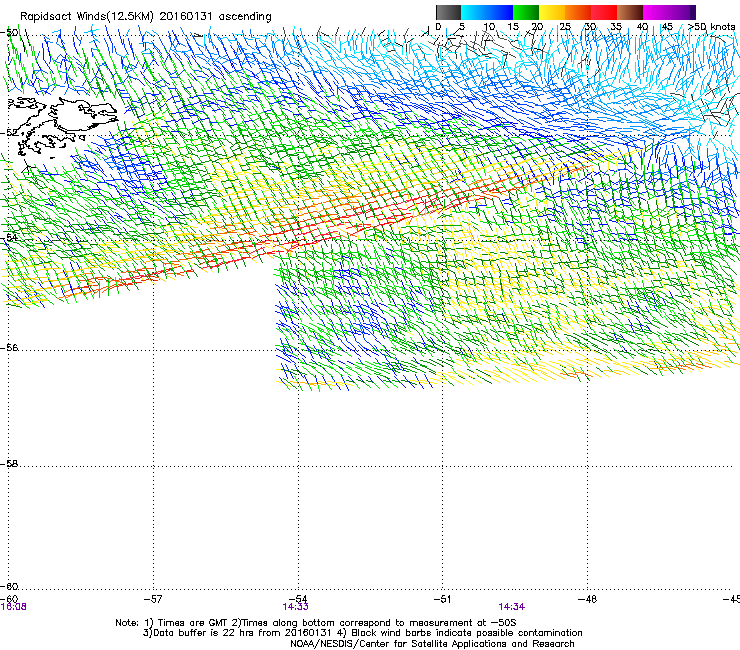This screenshot has width=740, height=650.
Task: Click the '-60' latitude label on left axis
Action: pyautogui.click(x=9, y=586)
